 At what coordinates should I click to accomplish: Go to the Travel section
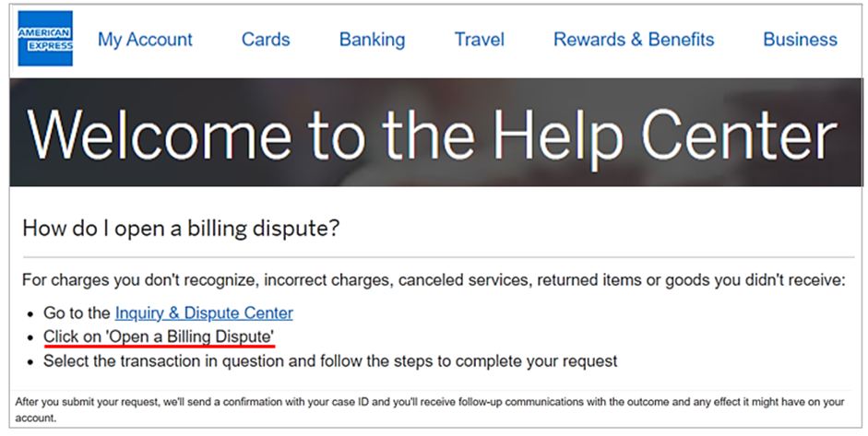tap(480, 40)
